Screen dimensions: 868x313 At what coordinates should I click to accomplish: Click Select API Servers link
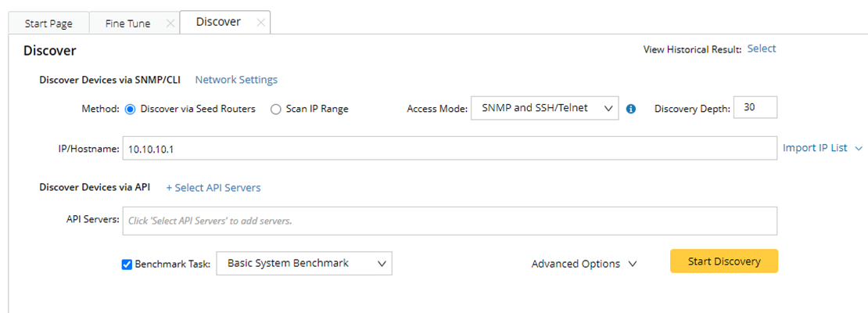point(213,188)
